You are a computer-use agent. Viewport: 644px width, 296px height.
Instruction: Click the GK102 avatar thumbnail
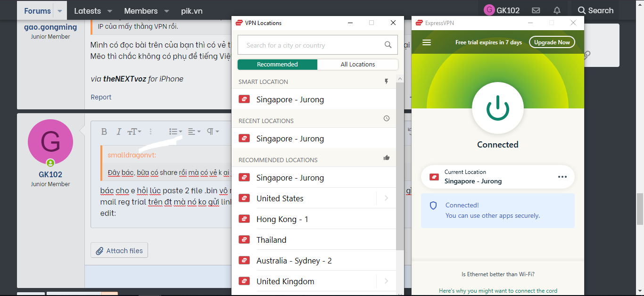pos(50,142)
